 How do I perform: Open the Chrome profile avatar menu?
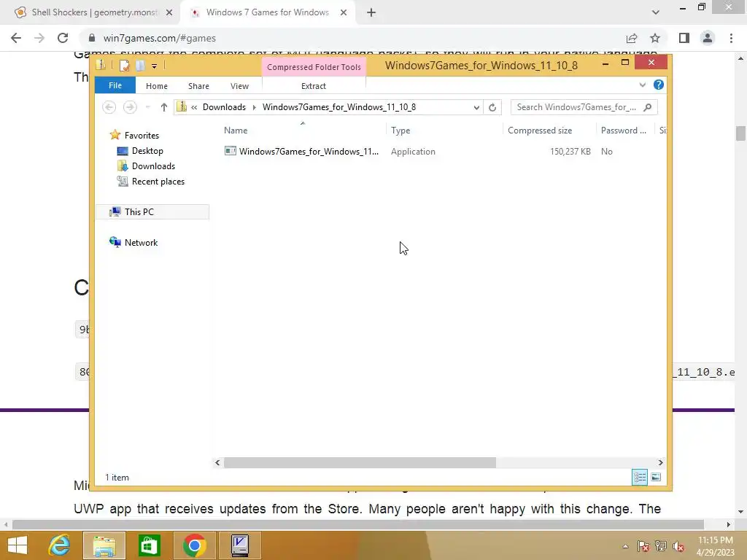pos(708,38)
